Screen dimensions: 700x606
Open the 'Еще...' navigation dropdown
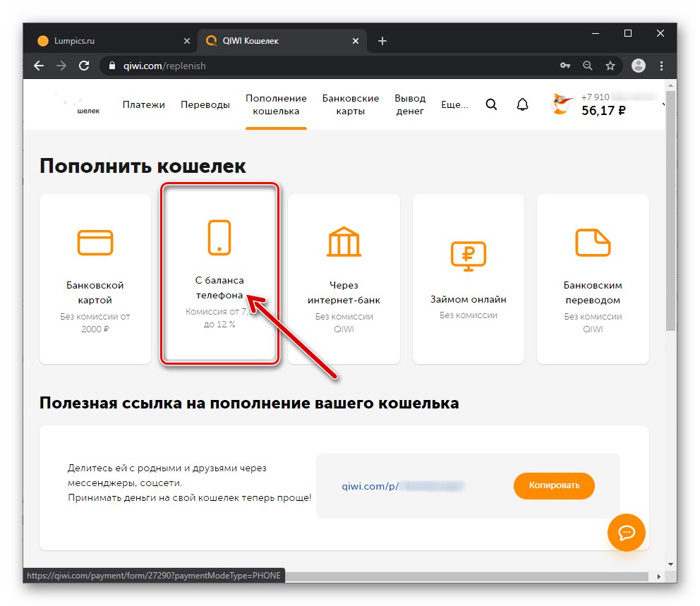click(x=454, y=104)
